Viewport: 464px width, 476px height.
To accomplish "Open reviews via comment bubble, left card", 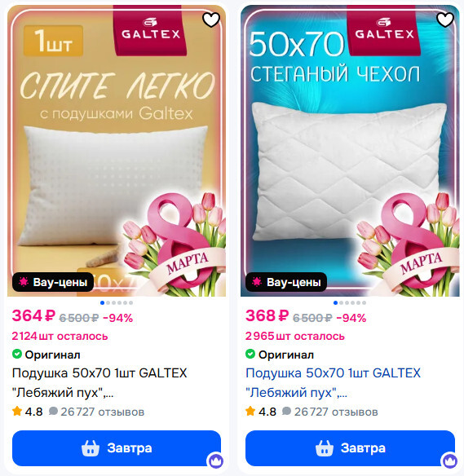I will 53,412.
